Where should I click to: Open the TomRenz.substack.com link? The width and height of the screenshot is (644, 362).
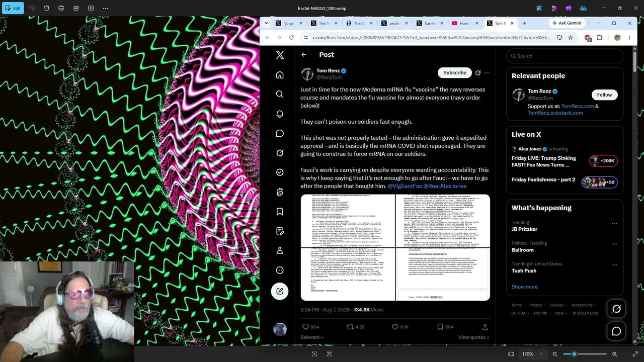555,113
